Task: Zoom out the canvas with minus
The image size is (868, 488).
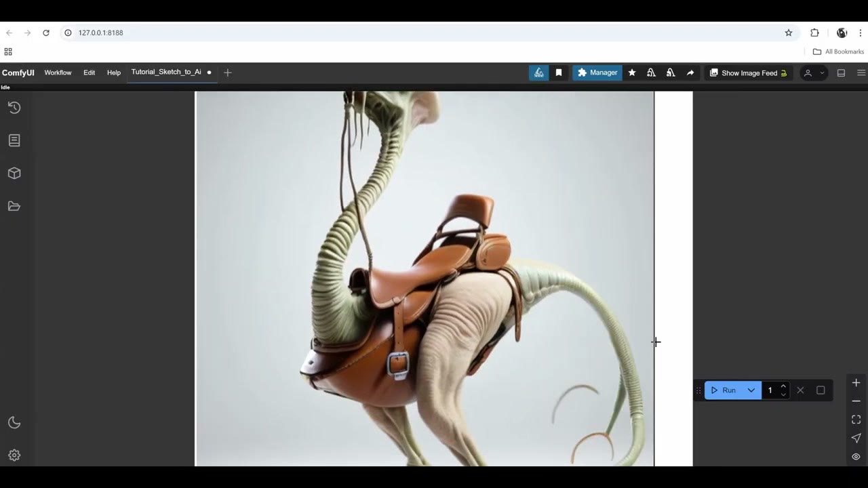Action: tap(856, 401)
